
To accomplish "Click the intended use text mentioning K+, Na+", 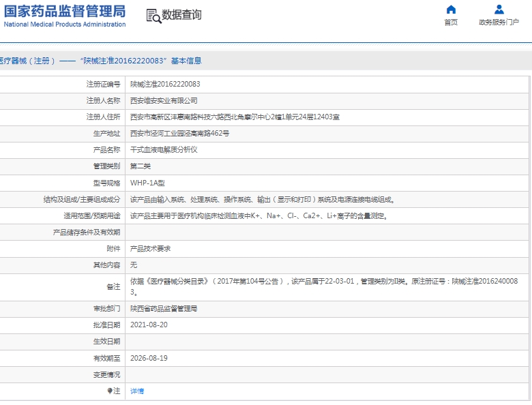I will pyautogui.click(x=259, y=215).
